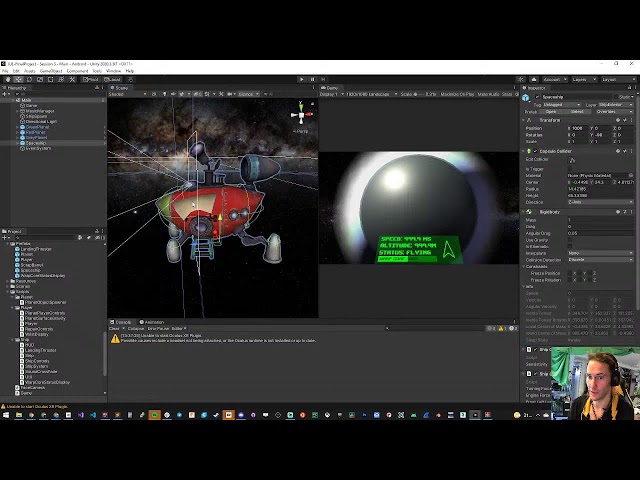This screenshot has width=640, height=480.
Task: Toggle scene audio speaker icon
Action: click(x=173, y=94)
